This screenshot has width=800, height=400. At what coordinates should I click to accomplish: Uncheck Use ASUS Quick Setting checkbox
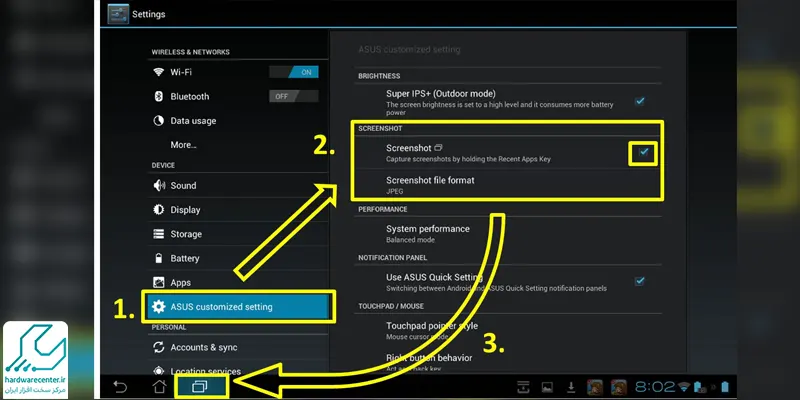(x=639, y=281)
